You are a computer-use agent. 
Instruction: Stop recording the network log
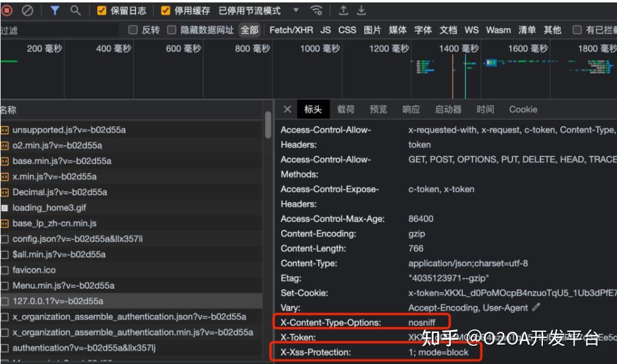pyautogui.click(x=7, y=9)
